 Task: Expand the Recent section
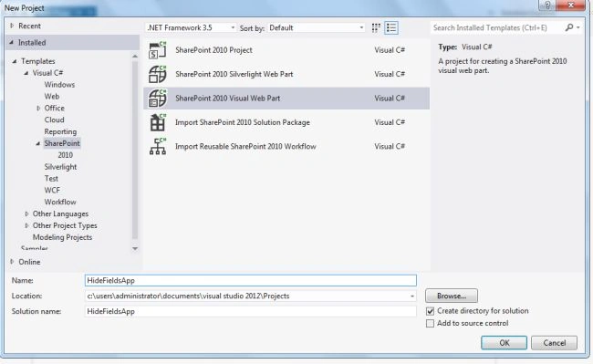[x=12, y=26]
